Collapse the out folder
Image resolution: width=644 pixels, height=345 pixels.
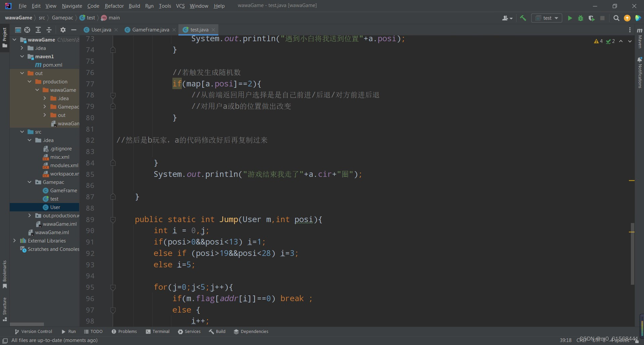22,73
